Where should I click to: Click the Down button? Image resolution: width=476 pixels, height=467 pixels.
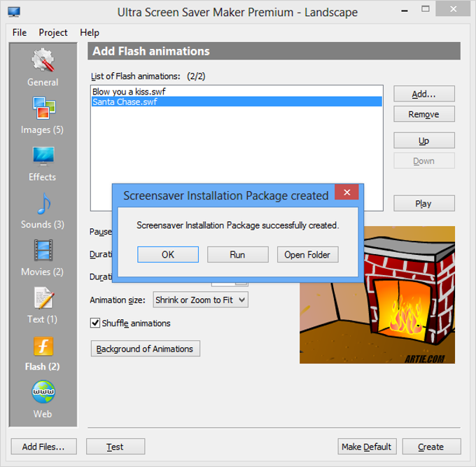click(424, 160)
